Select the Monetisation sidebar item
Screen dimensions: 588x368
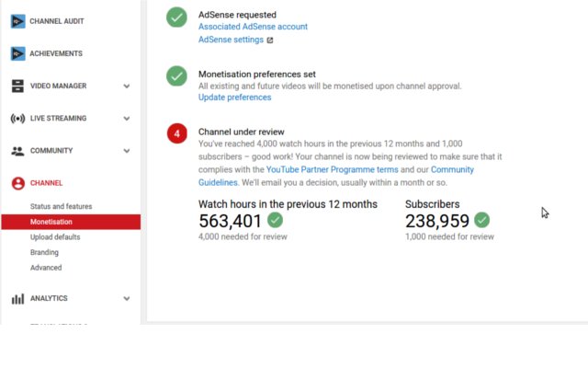71,222
